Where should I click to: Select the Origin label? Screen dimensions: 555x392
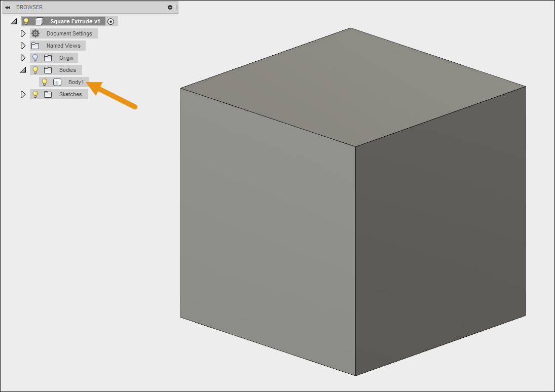[66, 58]
